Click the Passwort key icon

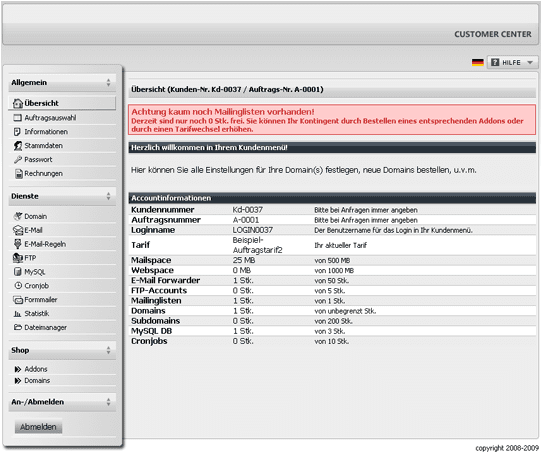pos(18,159)
